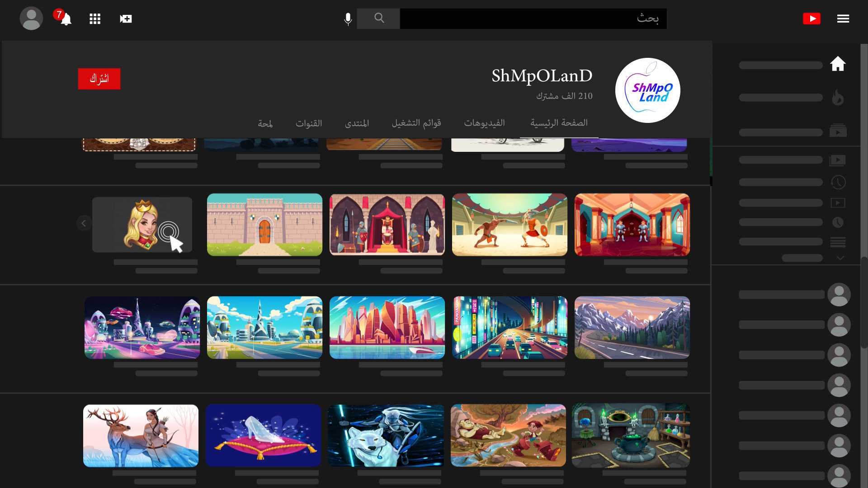Click the carousel arrow beside princess thumbnail
The width and height of the screenshot is (868, 488).
[84, 223]
